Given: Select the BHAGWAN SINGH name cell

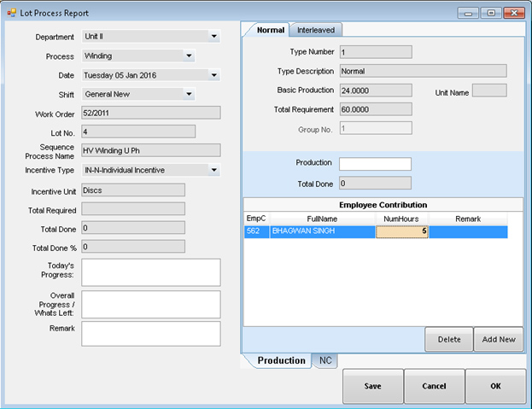Looking at the screenshot, I should point(322,231).
